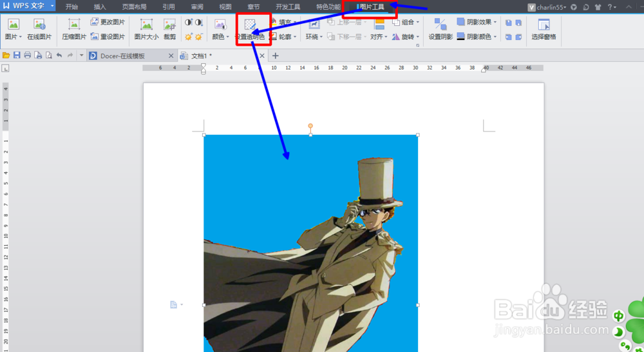Add a new document tab with plus
The width and height of the screenshot is (644, 352).
[275, 55]
